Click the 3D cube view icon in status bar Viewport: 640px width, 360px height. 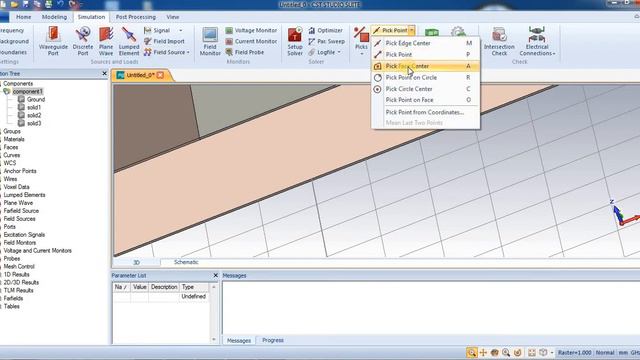(x=543, y=353)
